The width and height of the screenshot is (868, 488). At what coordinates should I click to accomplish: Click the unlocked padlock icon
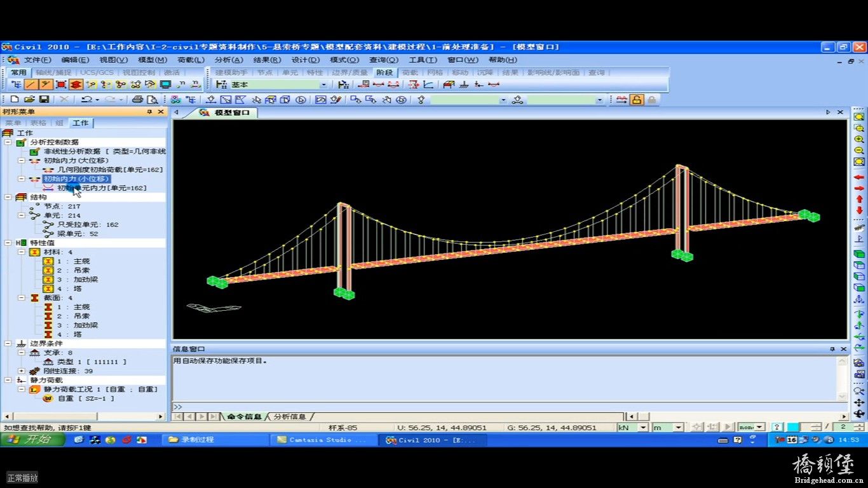pyautogui.click(x=637, y=100)
